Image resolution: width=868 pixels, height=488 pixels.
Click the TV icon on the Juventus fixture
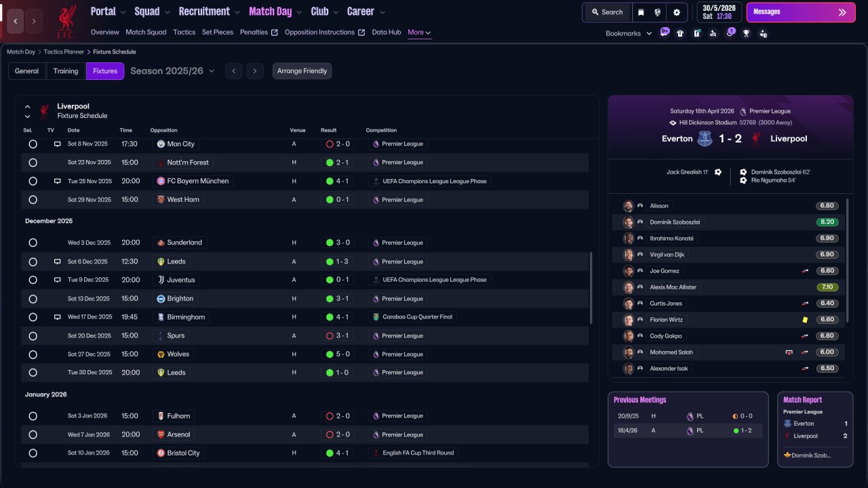[58, 280]
